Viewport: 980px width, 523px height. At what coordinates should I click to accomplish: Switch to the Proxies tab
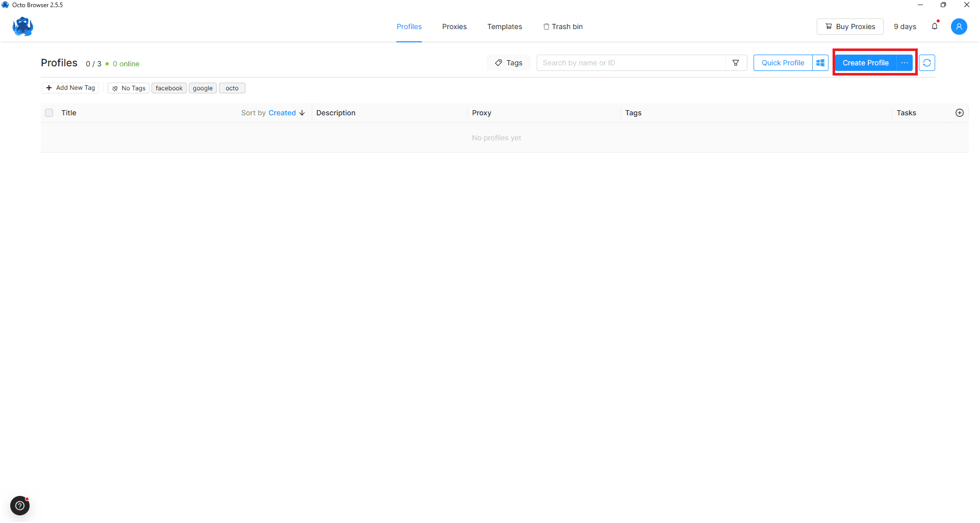[454, 27]
